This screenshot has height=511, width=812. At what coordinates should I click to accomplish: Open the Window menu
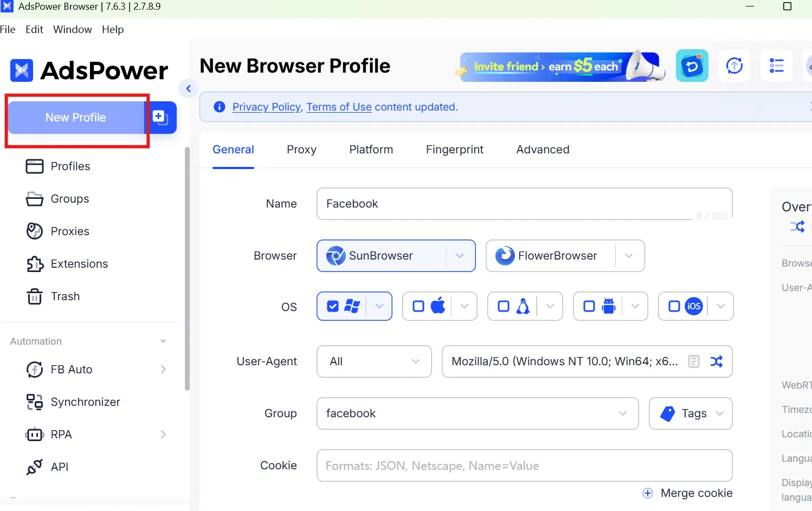[73, 29]
